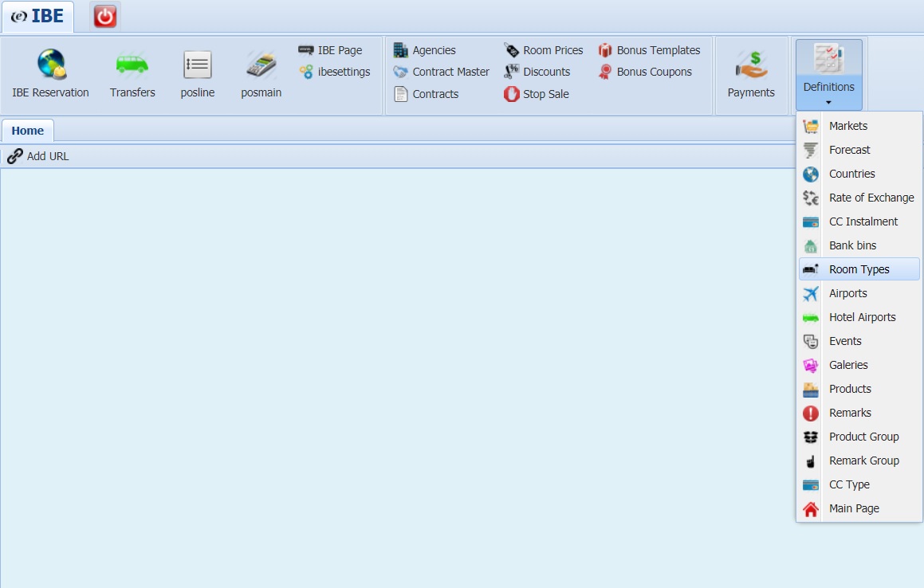Viewport: 924px width, 588px height.
Task: Open Stop Sale ribbon item
Action: (537, 94)
